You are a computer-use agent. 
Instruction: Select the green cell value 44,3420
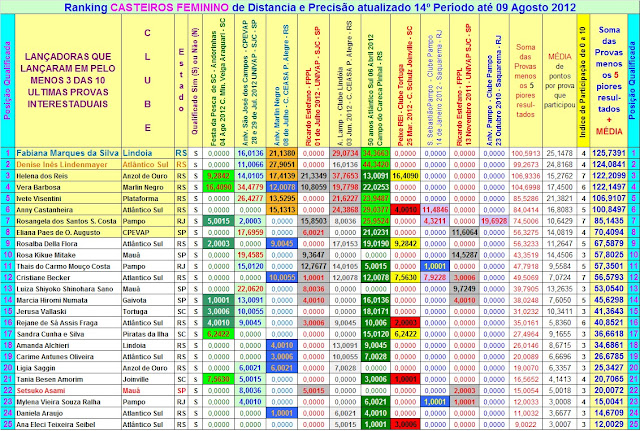point(376,164)
